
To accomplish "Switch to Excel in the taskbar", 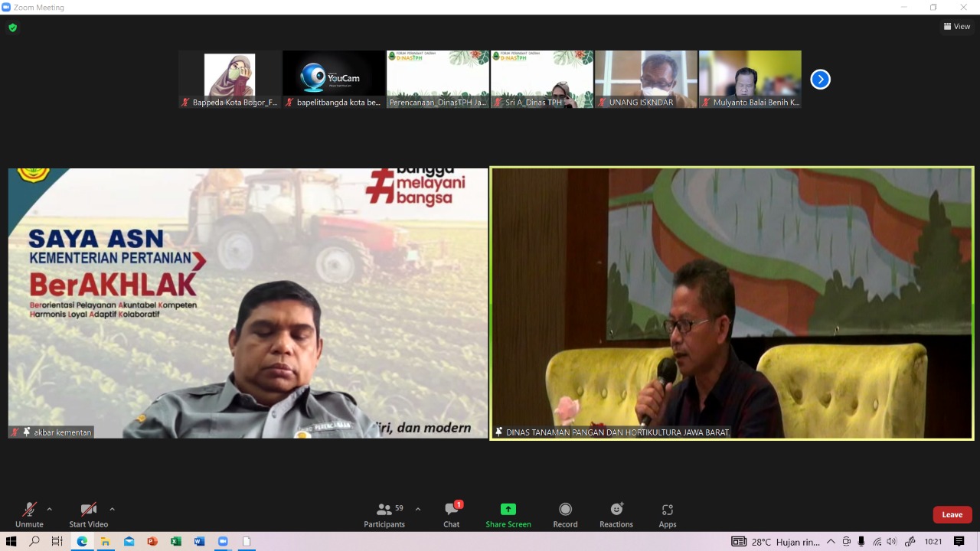I will click(x=175, y=541).
